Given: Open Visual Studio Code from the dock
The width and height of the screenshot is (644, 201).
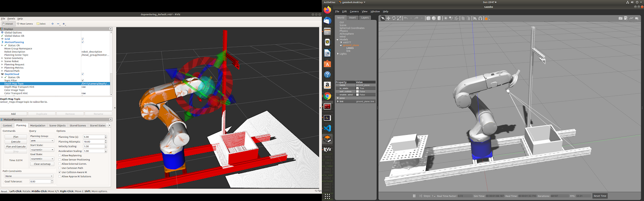Looking at the screenshot, I should pos(327,128).
